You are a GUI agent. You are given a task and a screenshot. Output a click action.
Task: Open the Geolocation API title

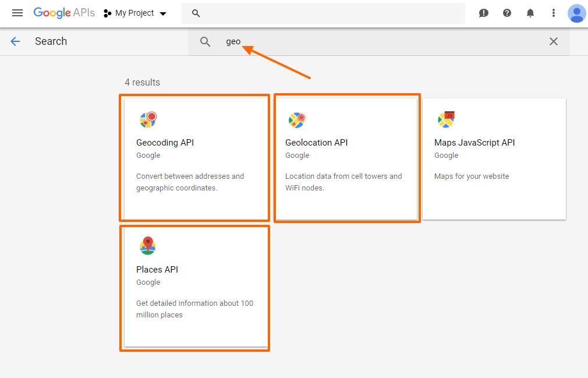[317, 143]
